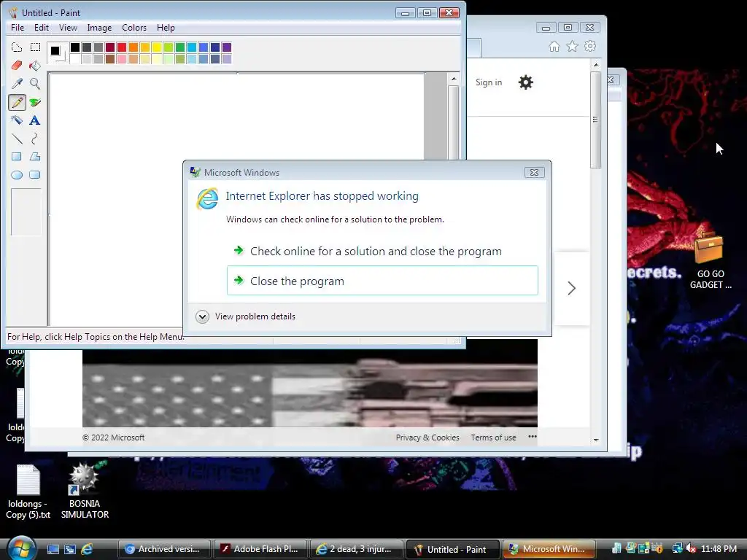Select the Text tool in Paint

pos(35,120)
